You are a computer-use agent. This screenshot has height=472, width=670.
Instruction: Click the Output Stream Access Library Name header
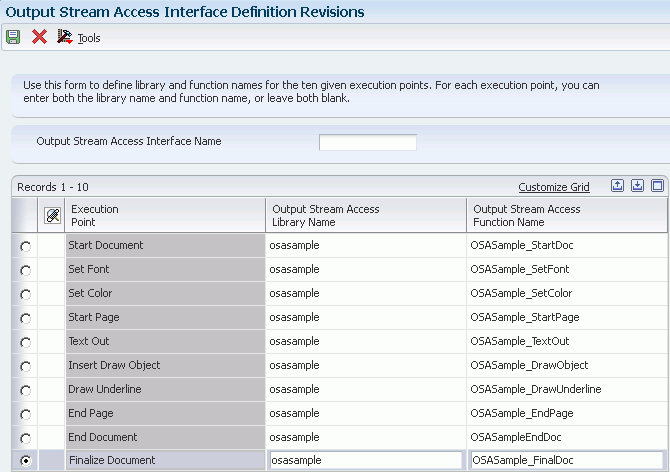tap(325, 215)
